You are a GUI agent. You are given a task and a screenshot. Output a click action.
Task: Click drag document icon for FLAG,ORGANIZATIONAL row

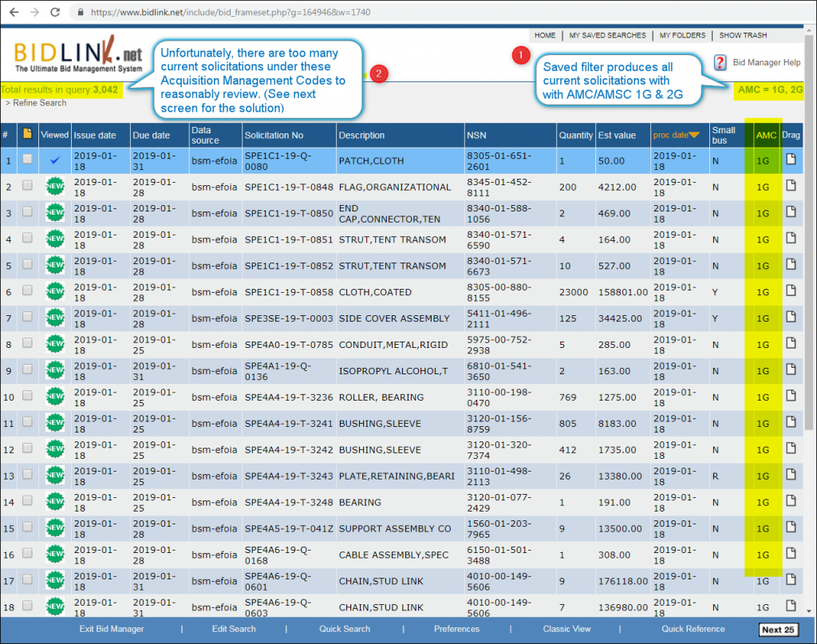791,185
